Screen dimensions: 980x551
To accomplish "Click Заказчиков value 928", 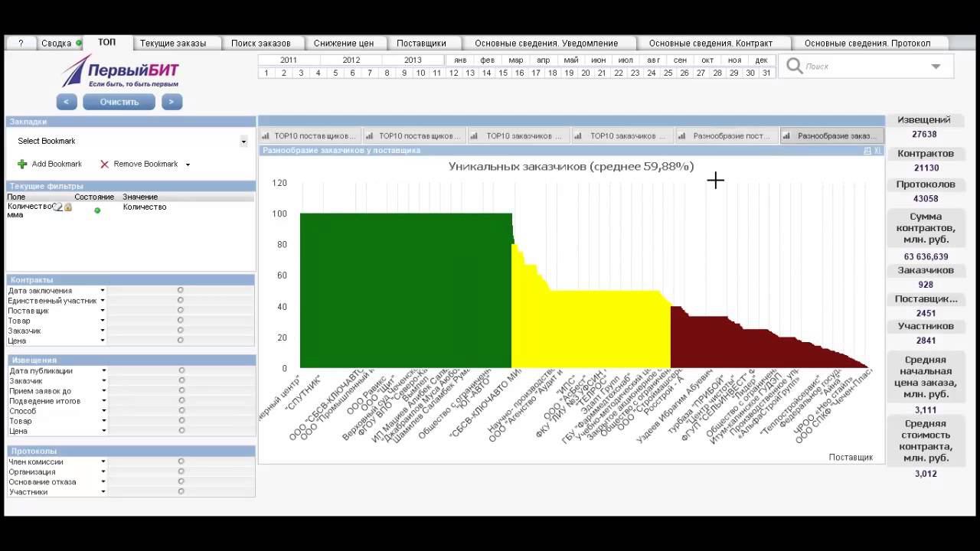I will pyautogui.click(x=925, y=285).
